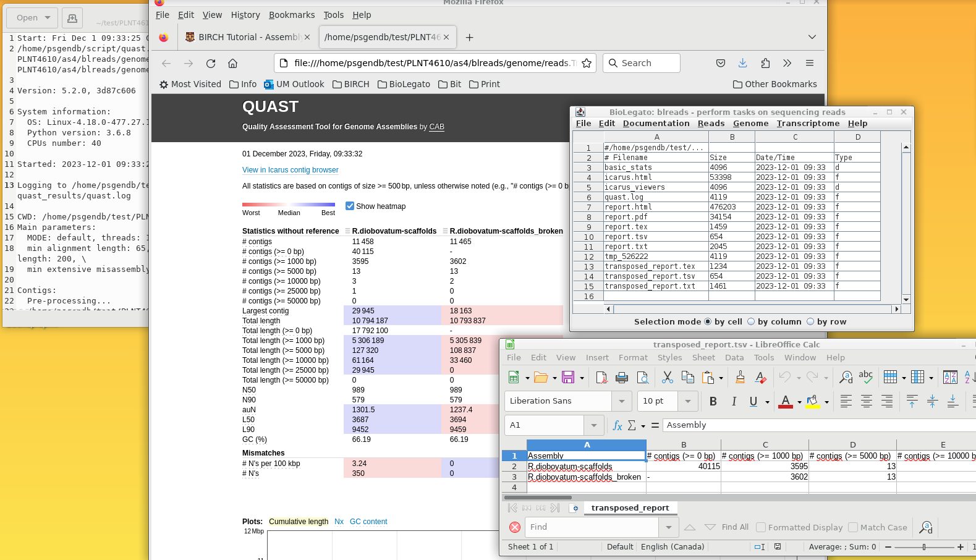976x560 pixels.
Task: Open the Firefox downloads icon
Action: [x=742, y=63]
